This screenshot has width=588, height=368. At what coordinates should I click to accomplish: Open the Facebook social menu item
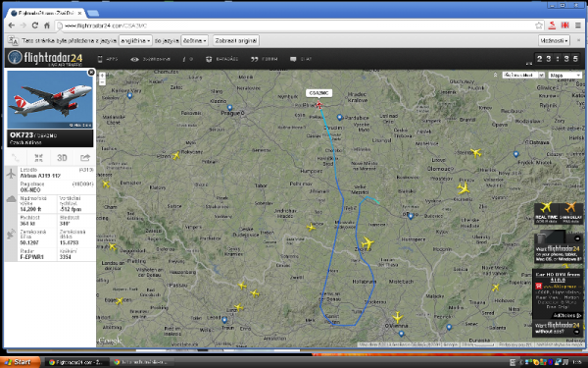187,59
